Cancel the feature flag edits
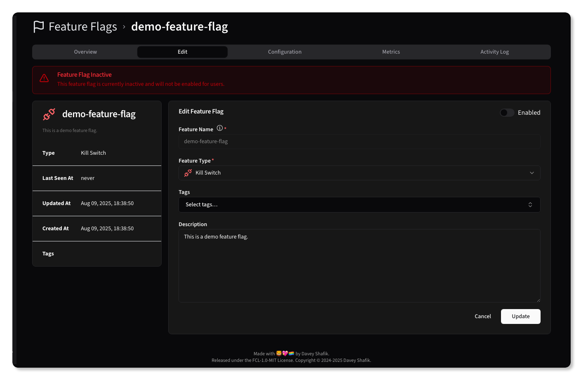Viewport: 588px width, 385px height. click(482, 316)
